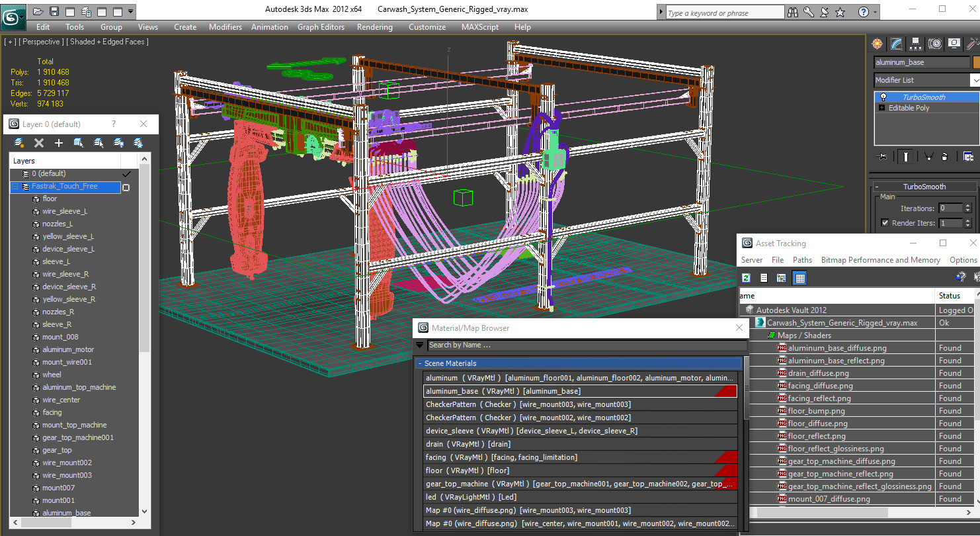Click Create New Layer icon in Layer dialog
Screen dimensions: 980x536
coord(19,143)
